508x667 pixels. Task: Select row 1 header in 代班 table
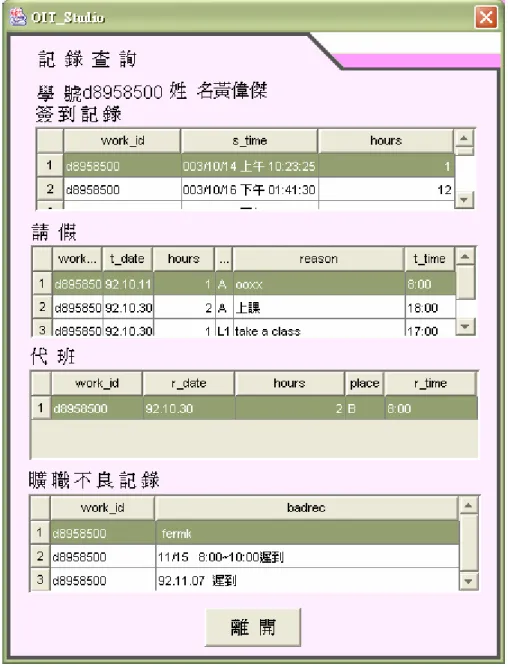pos(41,408)
